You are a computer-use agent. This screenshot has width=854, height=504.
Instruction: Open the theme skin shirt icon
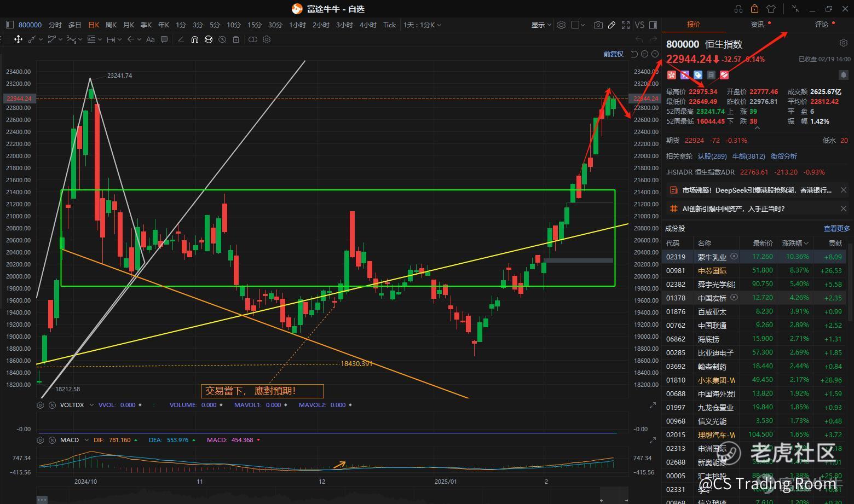pyautogui.click(x=771, y=9)
